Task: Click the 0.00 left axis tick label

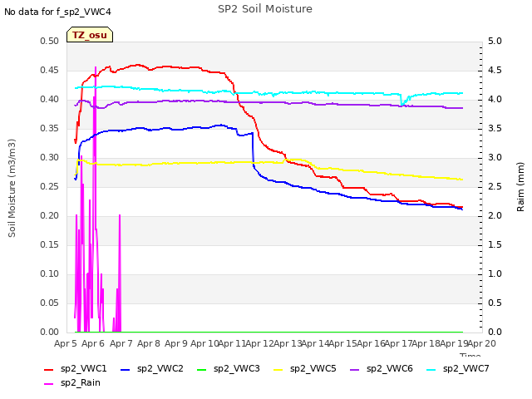Action: [x=50, y=332]
